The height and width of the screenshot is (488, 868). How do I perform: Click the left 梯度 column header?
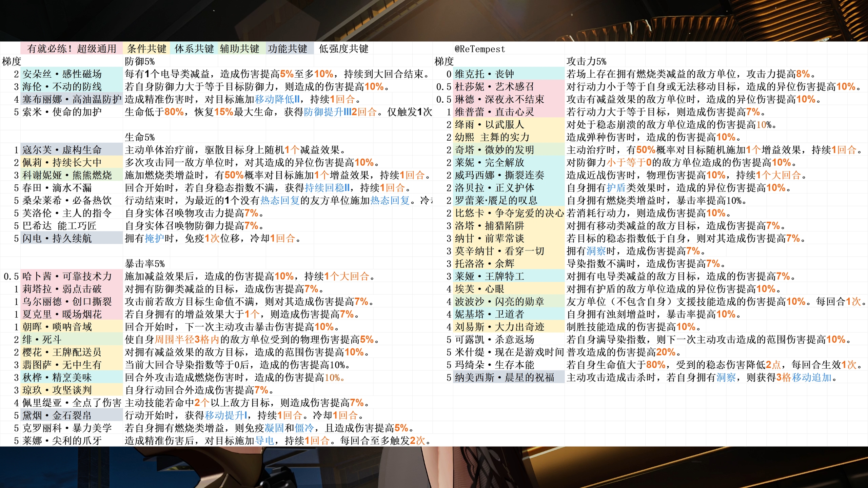pyautogui.click(x=11, y=61)
